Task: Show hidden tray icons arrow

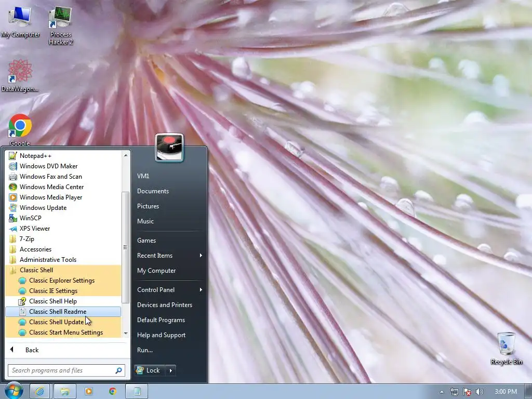Action: 442,392
